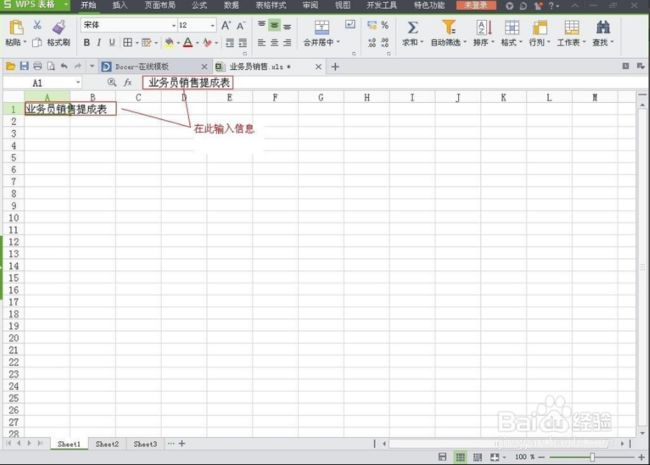
Task: Click the AutoFilter (自动筛选) funnel icon
Action: 449,27
